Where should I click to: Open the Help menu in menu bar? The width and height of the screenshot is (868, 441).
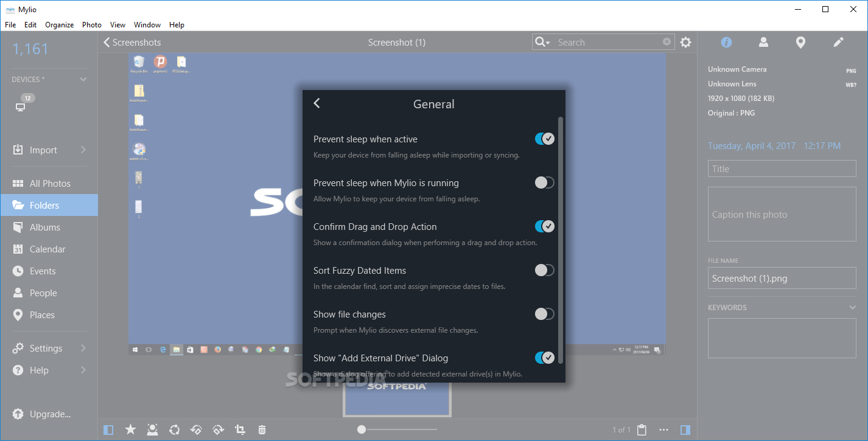click(177, 25)
